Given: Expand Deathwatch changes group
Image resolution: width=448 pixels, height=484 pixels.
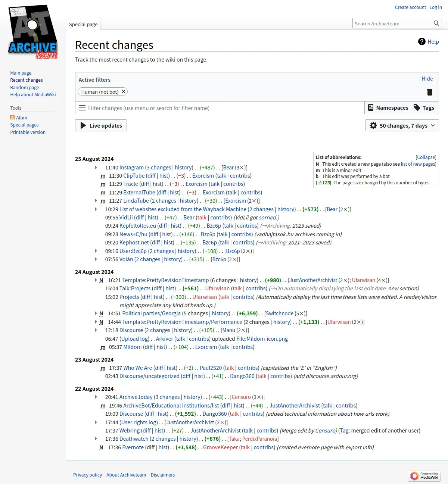Looking at the screenshot, I should pos(96,439).
